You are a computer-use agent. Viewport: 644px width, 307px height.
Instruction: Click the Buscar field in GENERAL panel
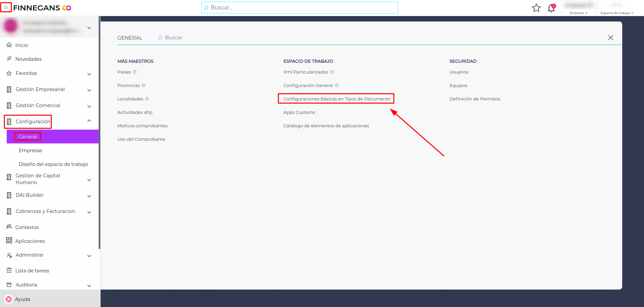point(174,38)
